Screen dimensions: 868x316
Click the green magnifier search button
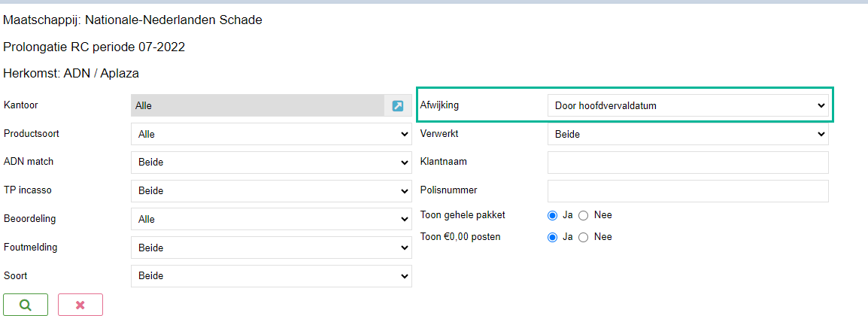(26, 305)
